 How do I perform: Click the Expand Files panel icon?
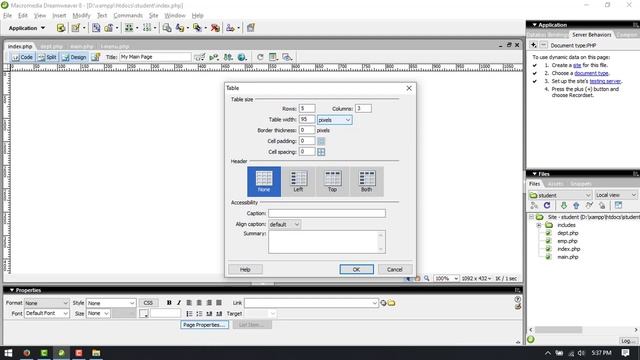618,206
